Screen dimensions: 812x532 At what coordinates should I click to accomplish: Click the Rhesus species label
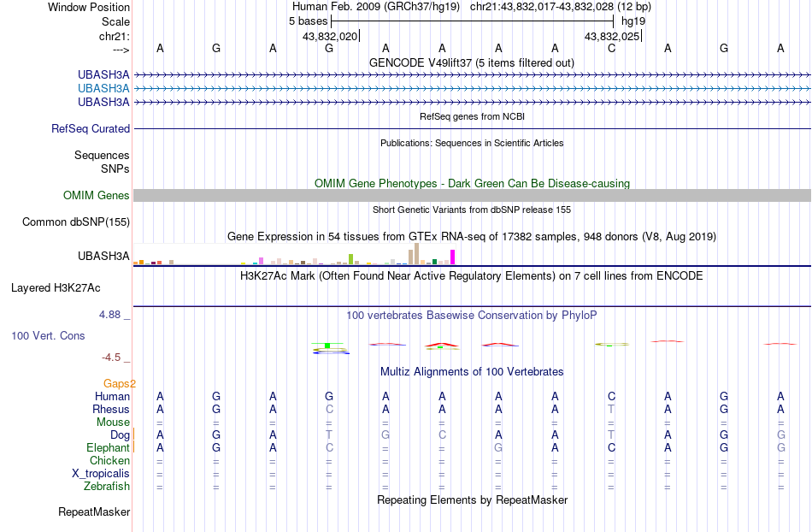pos(111,409)
